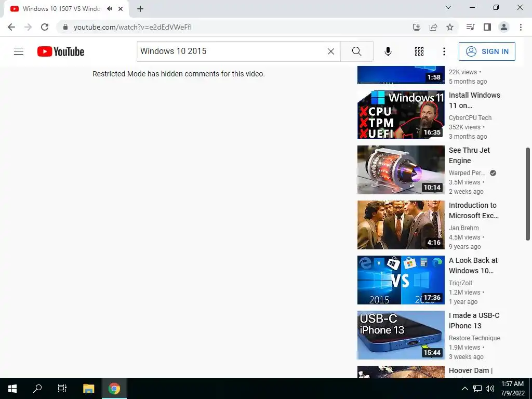
Task: Go back with browser back arrow
Action: point(11,27)
